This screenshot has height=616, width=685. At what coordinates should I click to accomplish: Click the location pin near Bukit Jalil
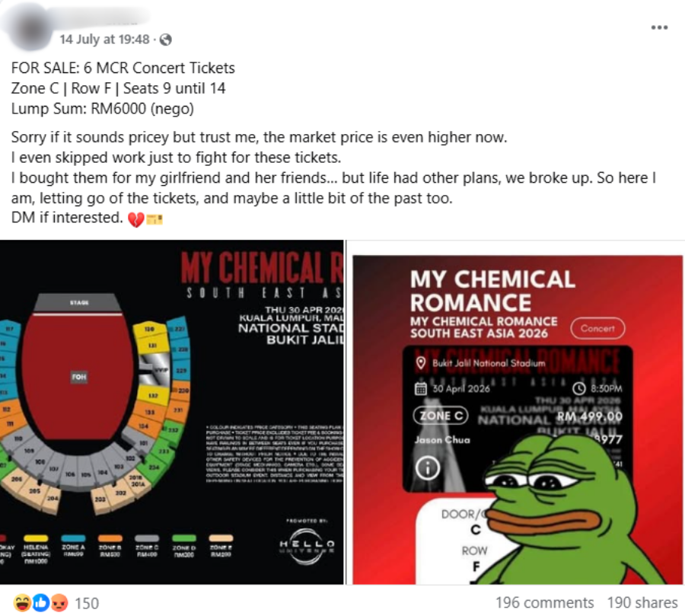[x=421, y=363]
